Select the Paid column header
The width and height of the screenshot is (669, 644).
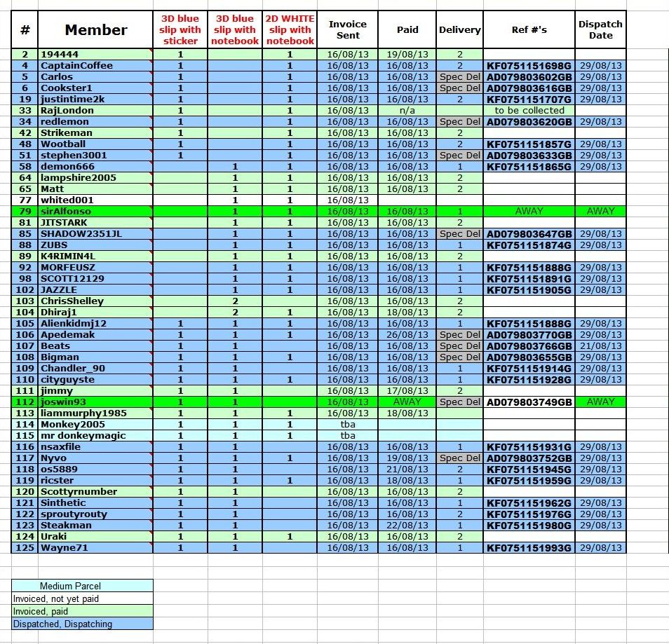pos(407,30)
